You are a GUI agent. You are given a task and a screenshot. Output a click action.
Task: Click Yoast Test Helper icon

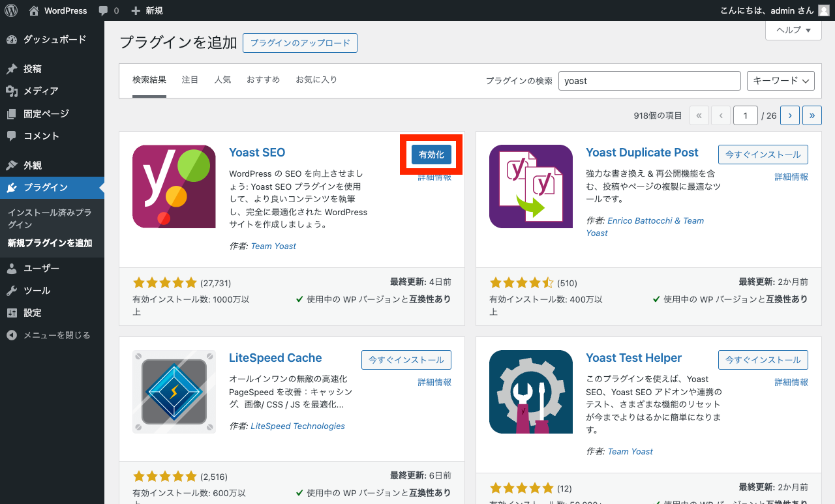pyautogui.click(x=531, y=392)
